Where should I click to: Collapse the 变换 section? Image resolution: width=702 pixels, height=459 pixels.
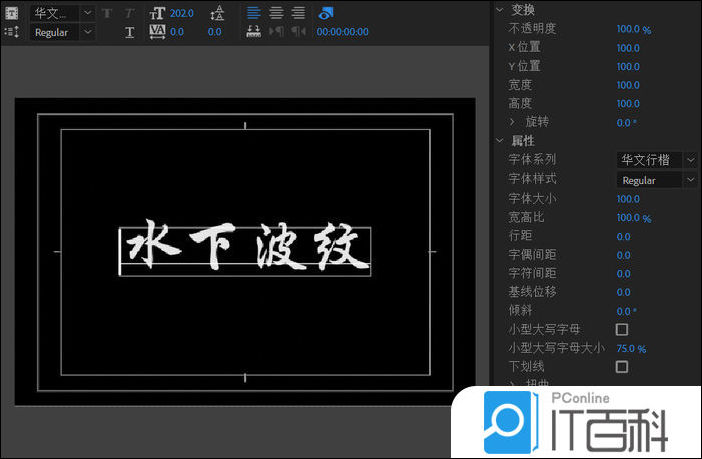pos(500,9)
